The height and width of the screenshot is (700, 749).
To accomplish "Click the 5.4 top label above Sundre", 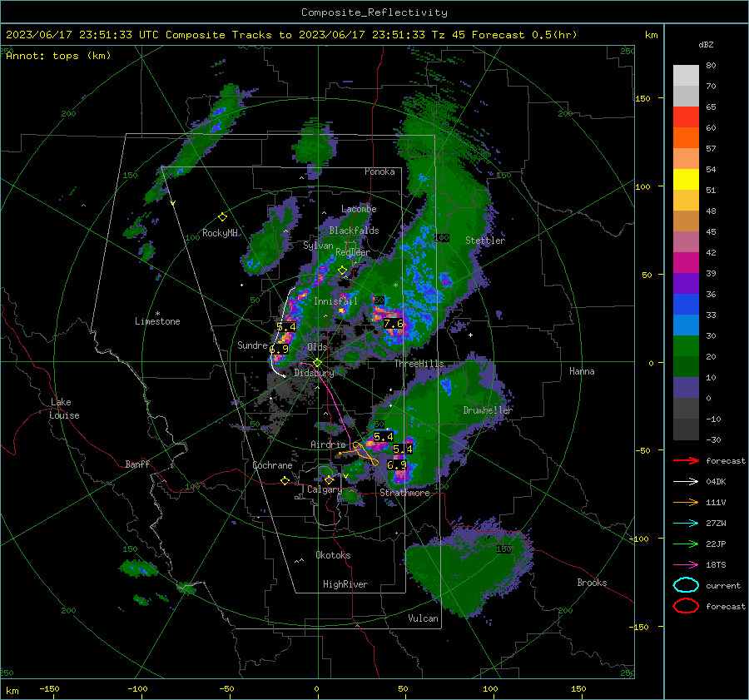I will click(286, 327).
